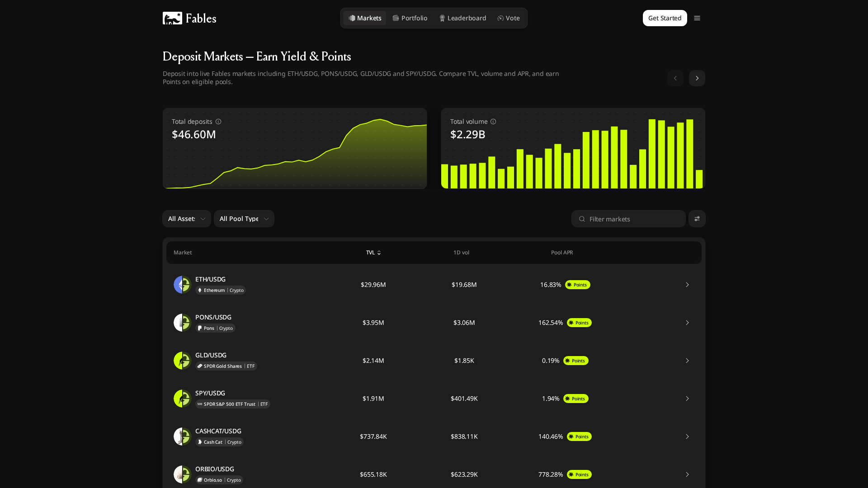Open the Vote tab

click(x=509, y=18)
